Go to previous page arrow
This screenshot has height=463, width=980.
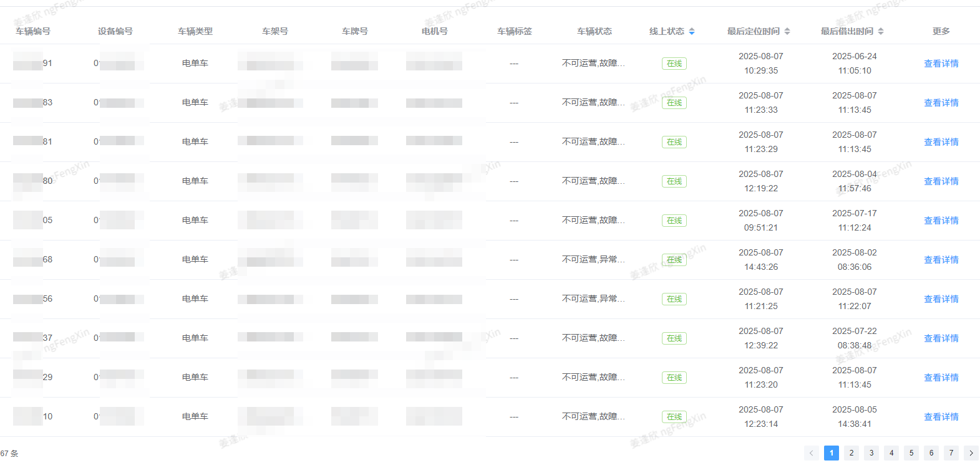pyautogui.click(x=812, y=453)
